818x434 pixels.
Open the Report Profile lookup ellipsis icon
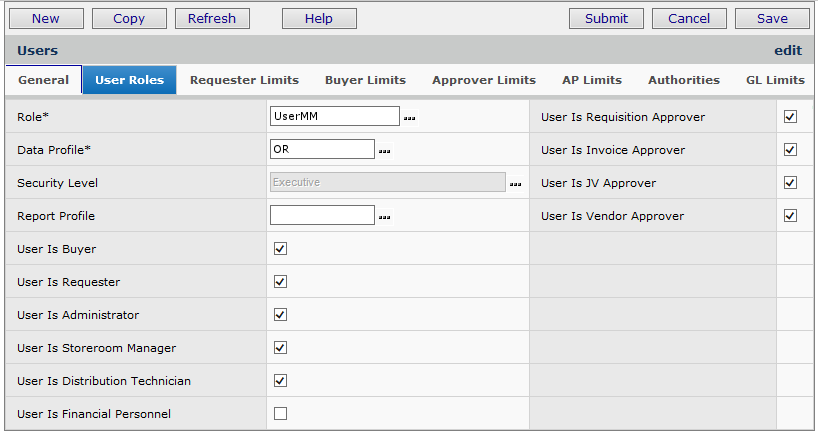click(384, 217)
